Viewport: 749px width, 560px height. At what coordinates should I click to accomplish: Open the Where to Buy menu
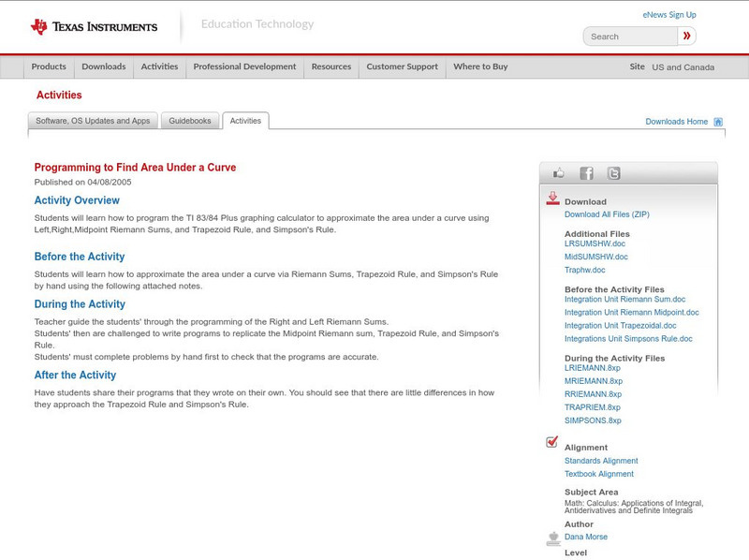pyautogui.click(x=480, y=66)
